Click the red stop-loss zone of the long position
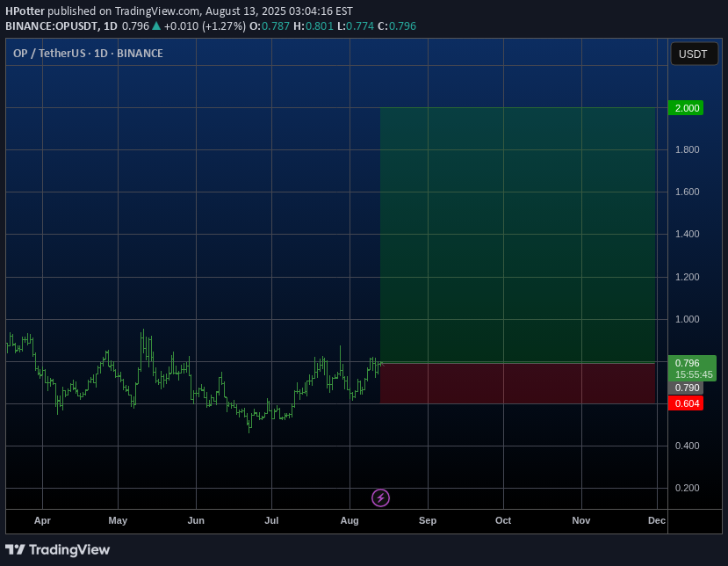 tap(517, 383)
